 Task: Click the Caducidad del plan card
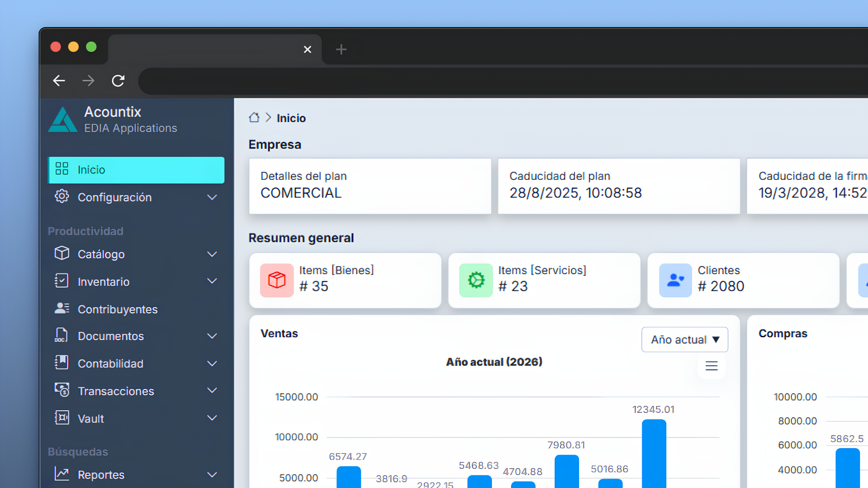619,186
